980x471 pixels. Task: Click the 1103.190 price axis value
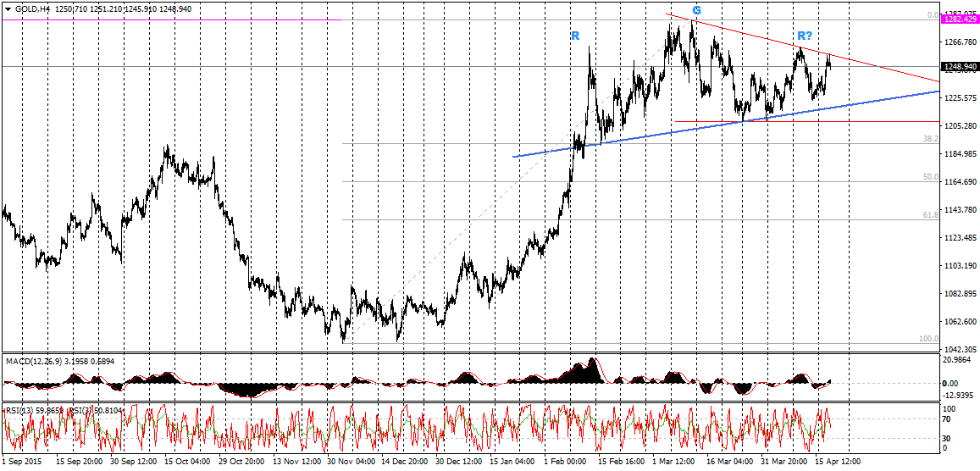[x=959, y=266]
